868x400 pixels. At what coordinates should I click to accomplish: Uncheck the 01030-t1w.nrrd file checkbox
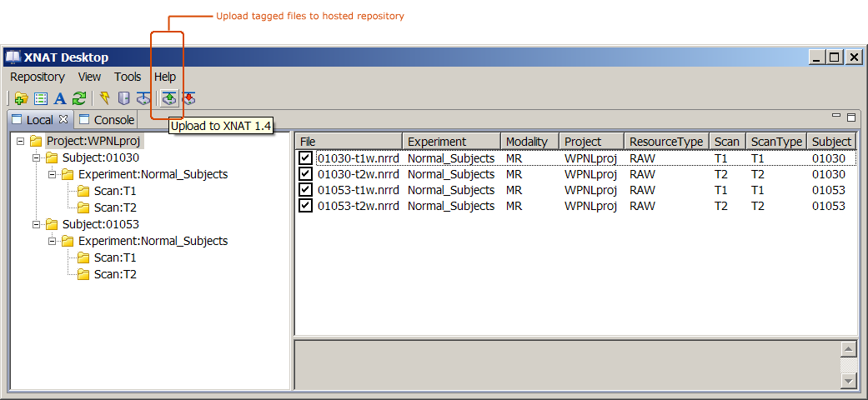point(306,158)
